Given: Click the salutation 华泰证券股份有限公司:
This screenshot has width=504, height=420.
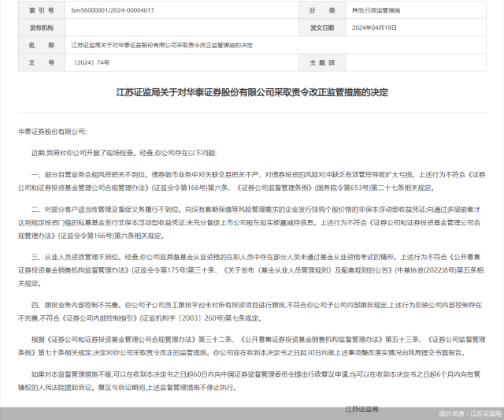Looking at the screenshot, I should [52, 132].
